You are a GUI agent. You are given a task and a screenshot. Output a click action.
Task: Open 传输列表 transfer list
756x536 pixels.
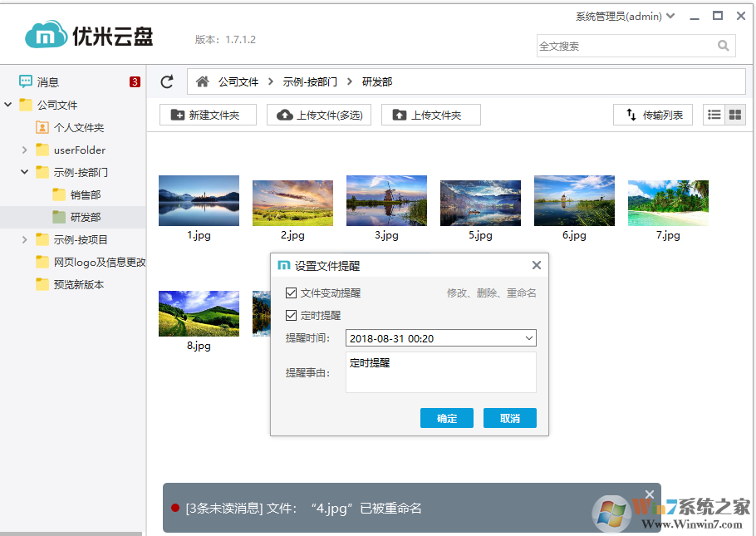[652, 114]
